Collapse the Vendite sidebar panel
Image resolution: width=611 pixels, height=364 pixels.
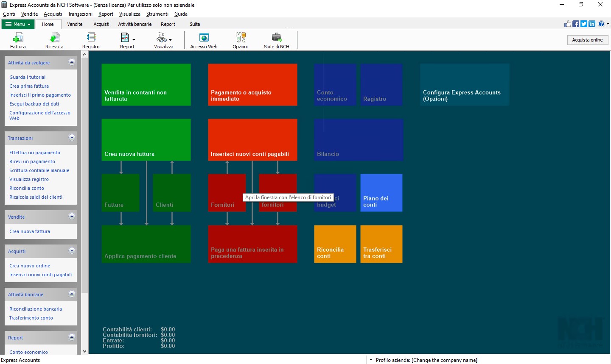pos(72,217)
